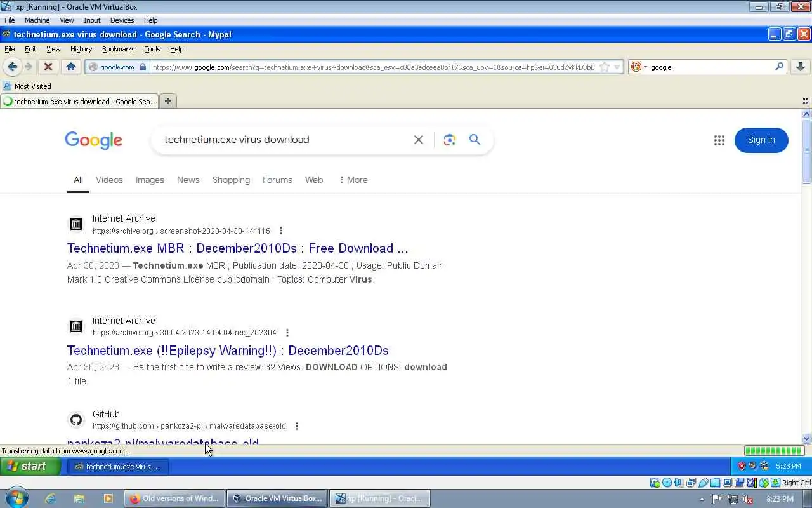Click XP taskbar technetium.exe virus button
Viewport: 812px width, 508px height.
point(118,467)
